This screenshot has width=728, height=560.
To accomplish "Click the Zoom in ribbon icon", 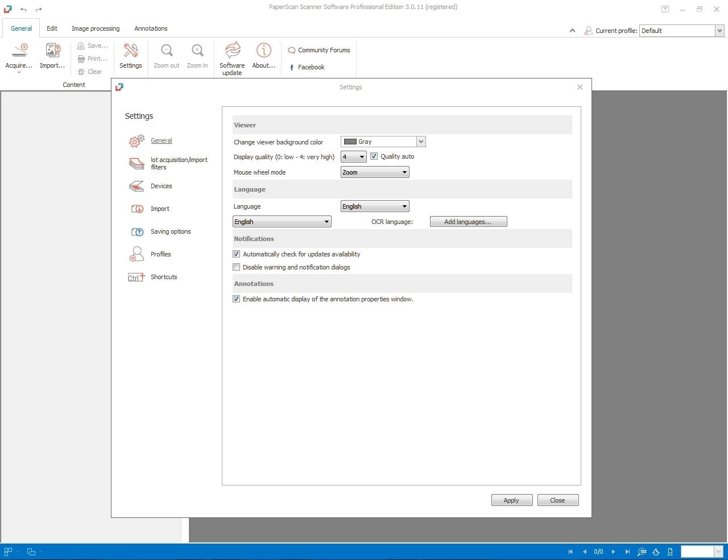I will click(197, 56).
